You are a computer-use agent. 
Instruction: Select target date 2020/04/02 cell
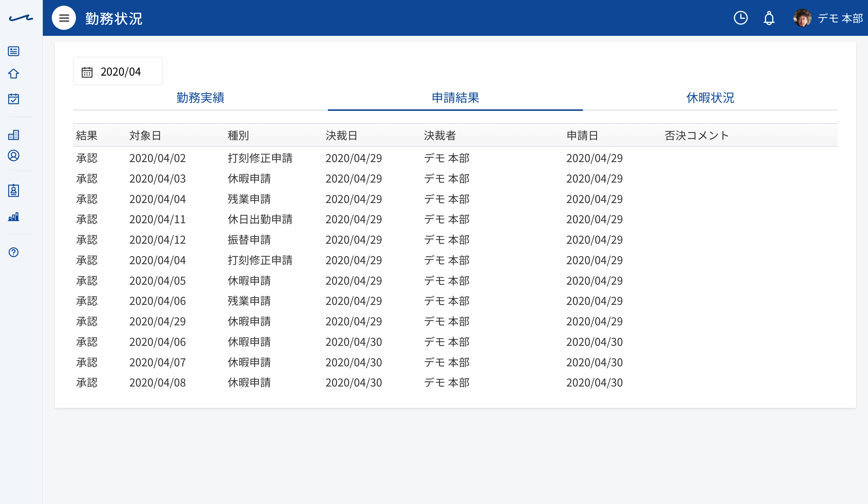click(157, 158)
